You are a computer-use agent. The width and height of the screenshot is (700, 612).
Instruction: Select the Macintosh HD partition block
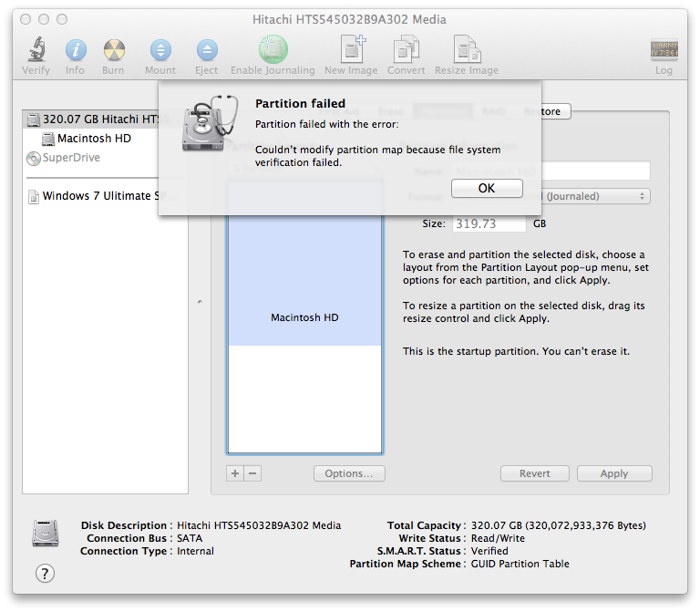[x=305, y=281]
